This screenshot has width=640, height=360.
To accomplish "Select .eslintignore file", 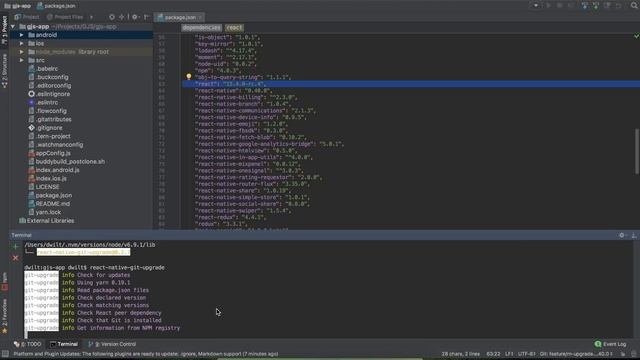I will pyautogui.click(x=49, y=94).
